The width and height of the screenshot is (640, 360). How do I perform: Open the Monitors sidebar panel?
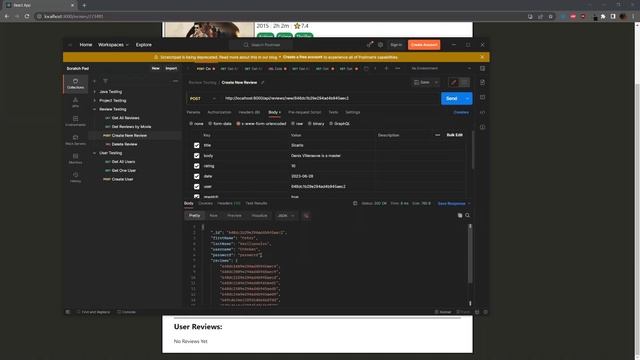click(x=76, y=159)
